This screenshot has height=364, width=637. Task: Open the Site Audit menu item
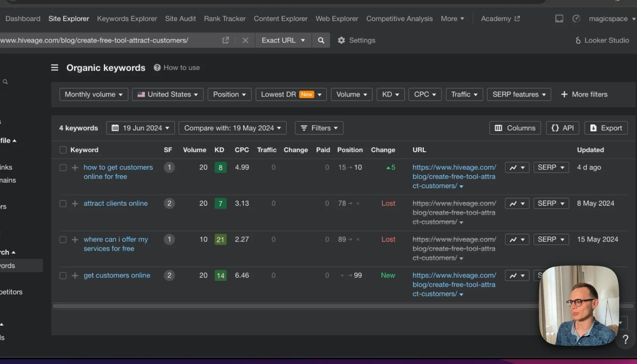(x=180, y=19)
